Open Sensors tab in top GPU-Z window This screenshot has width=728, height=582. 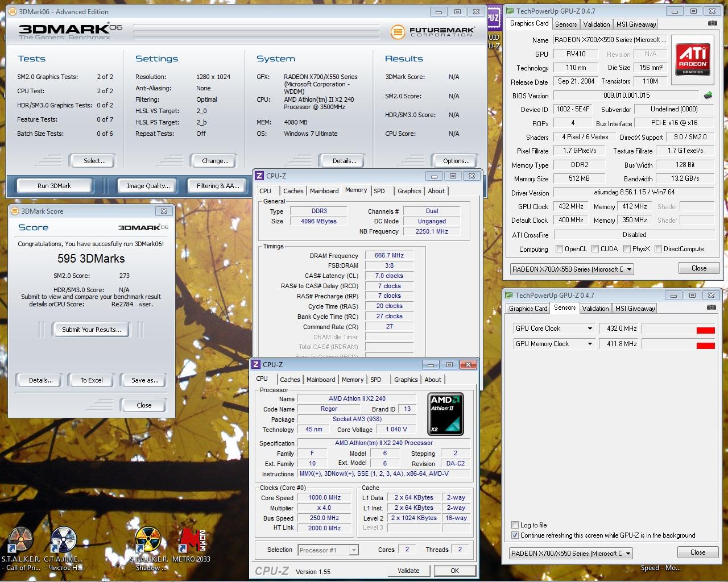click(x=566, y=24)
